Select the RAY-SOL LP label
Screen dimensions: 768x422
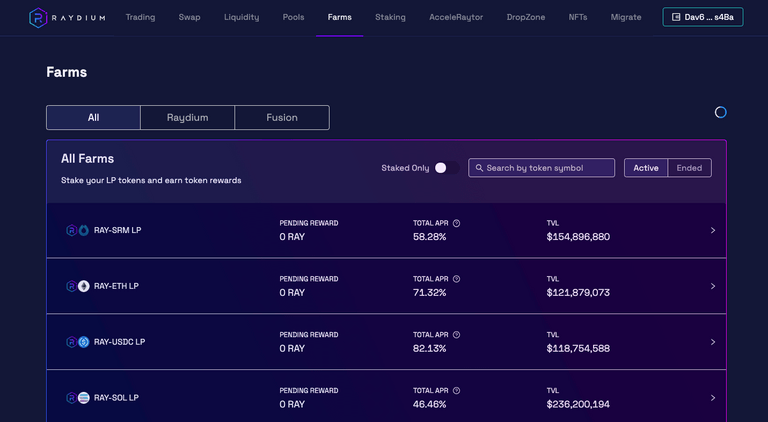tap(116, 398)
